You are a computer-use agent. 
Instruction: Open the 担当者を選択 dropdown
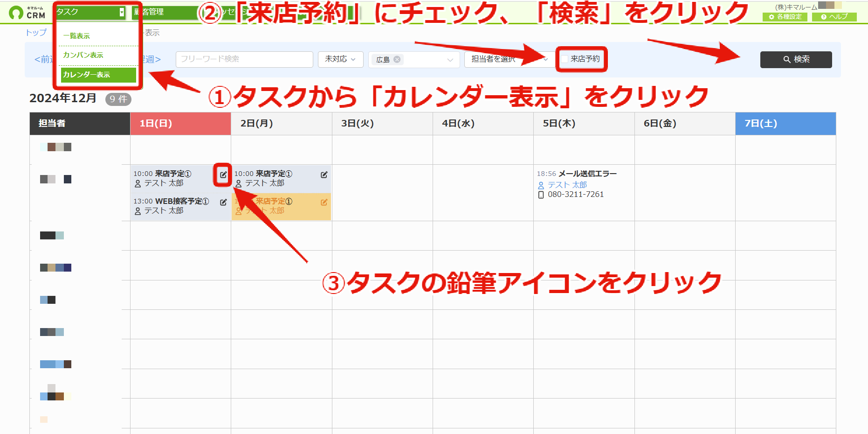coord(509,59)
